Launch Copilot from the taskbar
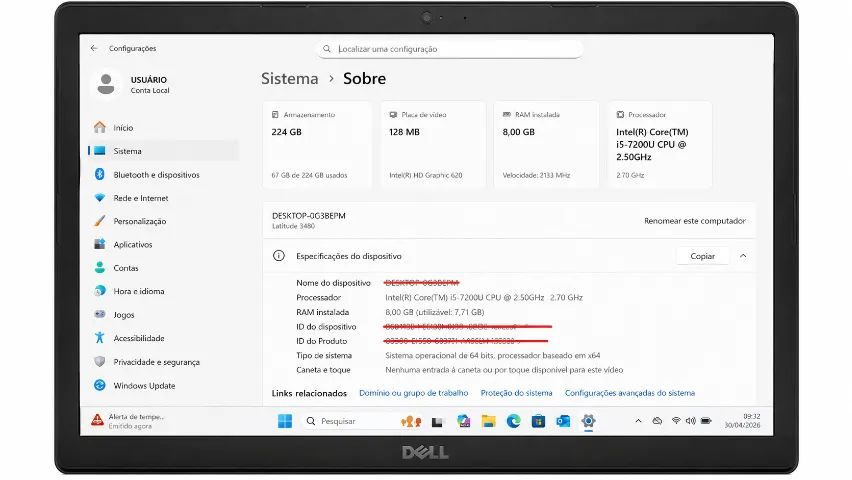 coord(463,421)
